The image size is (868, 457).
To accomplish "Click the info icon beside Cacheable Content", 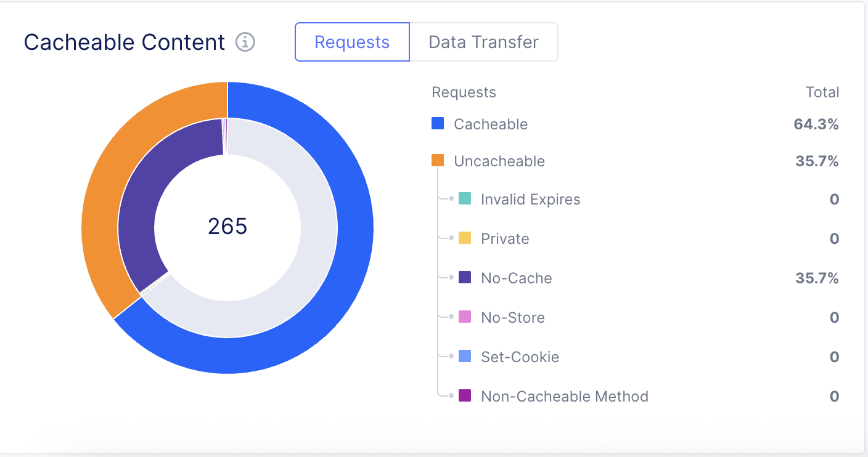I will 245,42.
